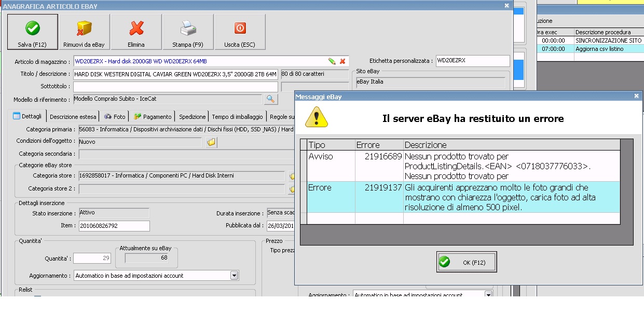Close the Anagrafica Articolo eBay window
The width and height of the screenshot is (644, 327).
(x=507, y=5)
